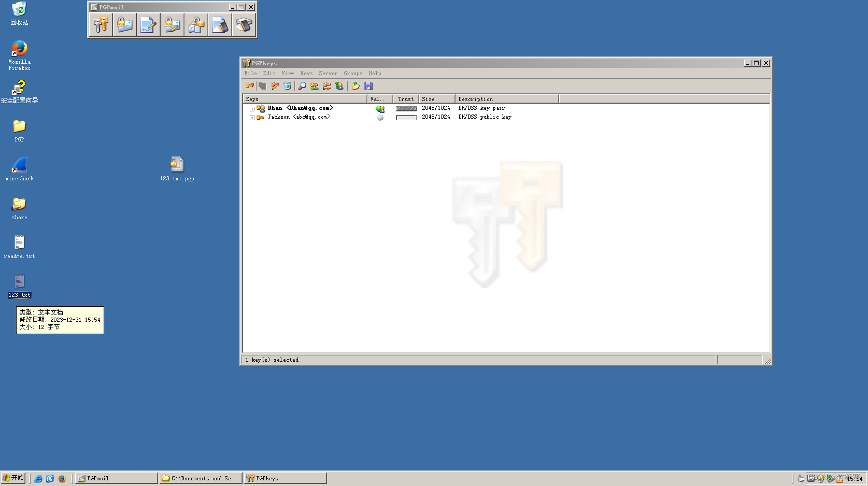Open the View menu in PGPkeys
This screenshot has height=486, width=868.
[288, 74]
